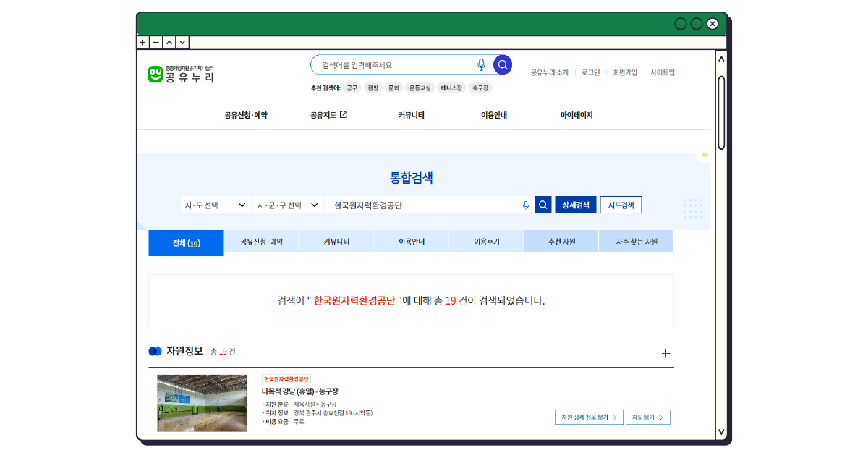The width and height of the screenshot is (868, 458).
Task: Click the microphone icon in 통합검색 field
Action: pos(526,205)
